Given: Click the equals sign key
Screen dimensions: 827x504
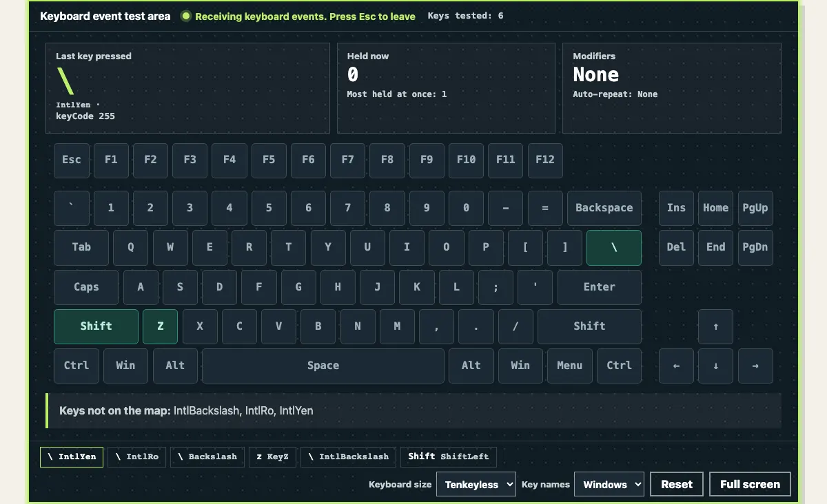Looking at the screenshot, I should (545, 208).
